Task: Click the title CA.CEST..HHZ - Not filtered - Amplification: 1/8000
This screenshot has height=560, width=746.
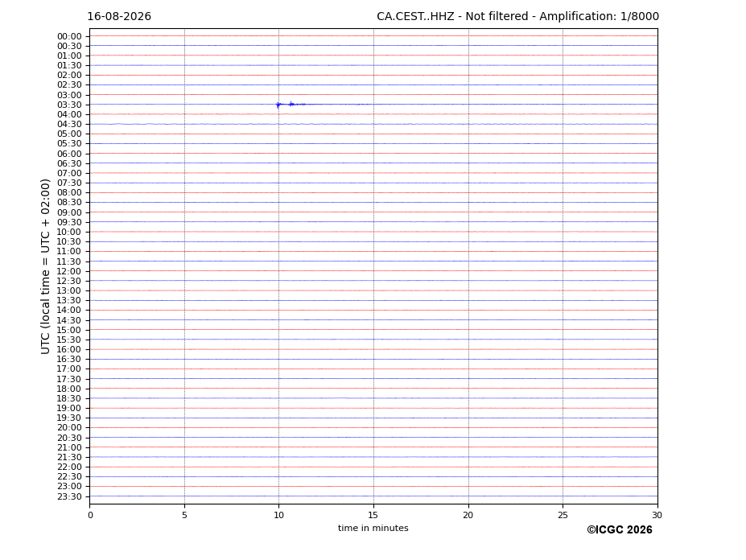Action: pyautogui.click(x=517, y=17)
